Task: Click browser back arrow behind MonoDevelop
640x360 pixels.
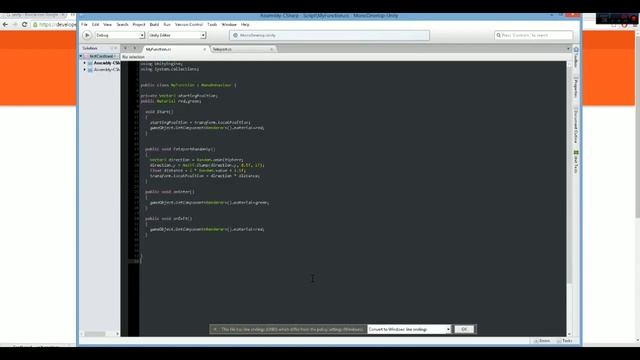Action: (x=5, y=24)
